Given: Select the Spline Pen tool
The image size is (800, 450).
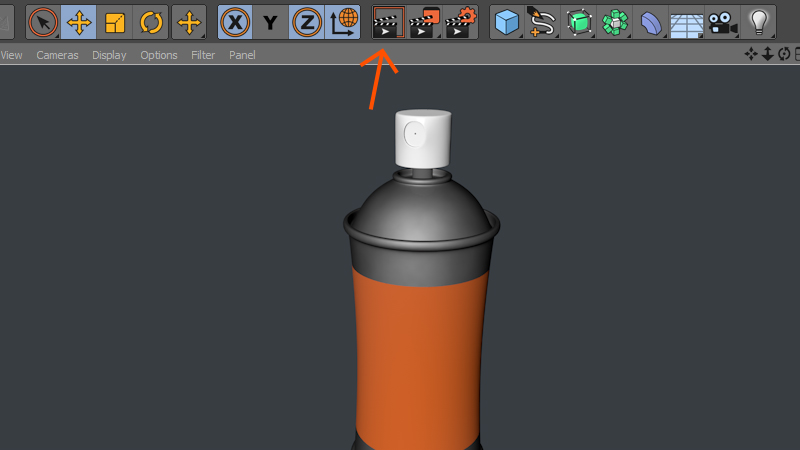Looking at the screenshot, I should click(x=542, y=21).
